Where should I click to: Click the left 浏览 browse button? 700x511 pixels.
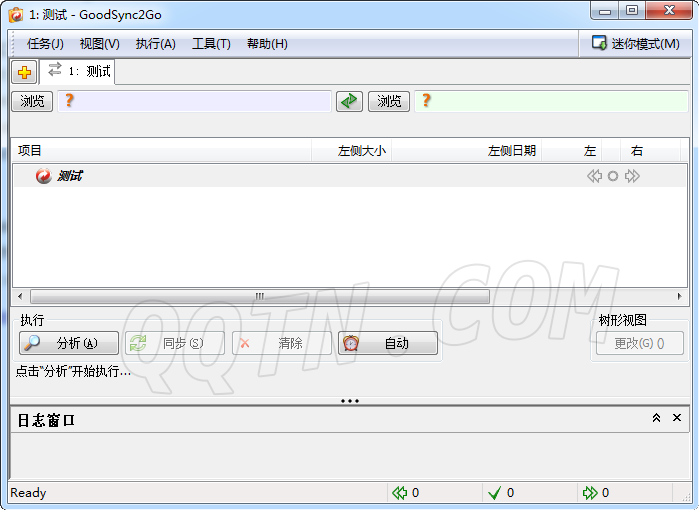click(x=32, y=101)
